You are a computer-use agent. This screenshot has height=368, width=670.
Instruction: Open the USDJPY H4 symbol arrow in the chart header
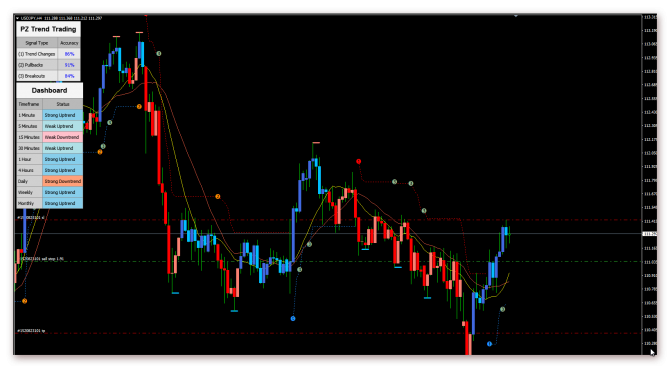(18, 18)
